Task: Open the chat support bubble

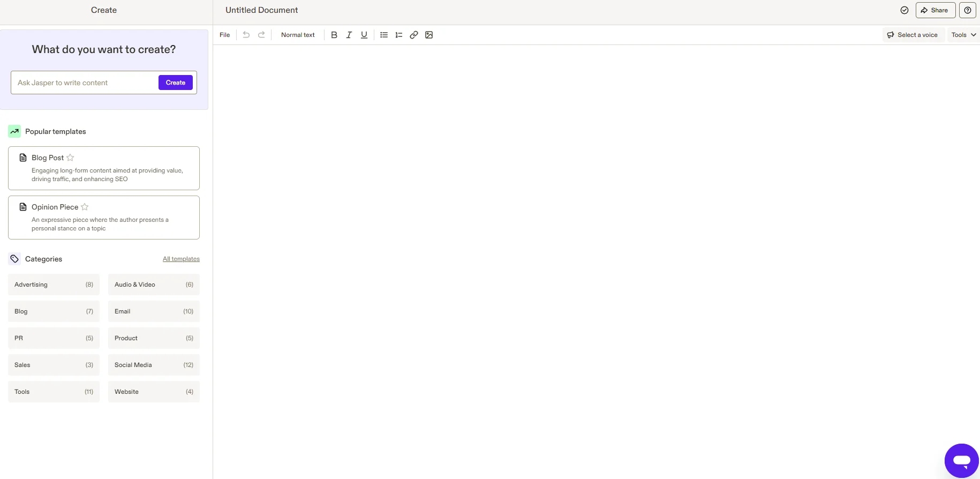Action: (x=961, y=460)
